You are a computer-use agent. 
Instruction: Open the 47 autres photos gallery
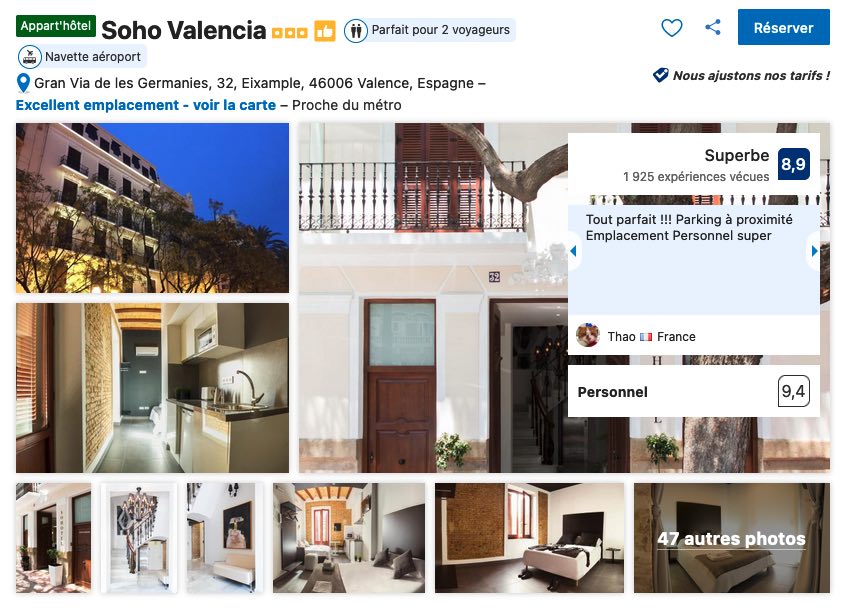point(732,538)
